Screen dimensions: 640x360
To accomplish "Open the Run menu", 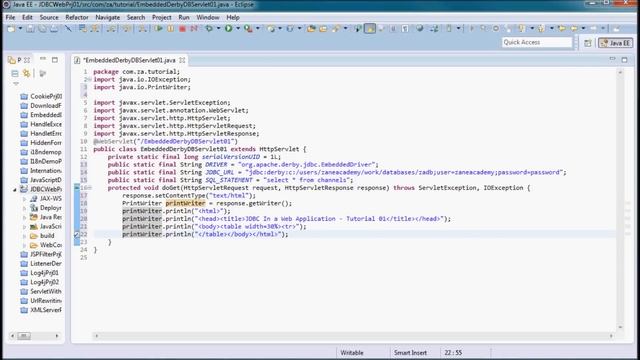I will point(184,18).
